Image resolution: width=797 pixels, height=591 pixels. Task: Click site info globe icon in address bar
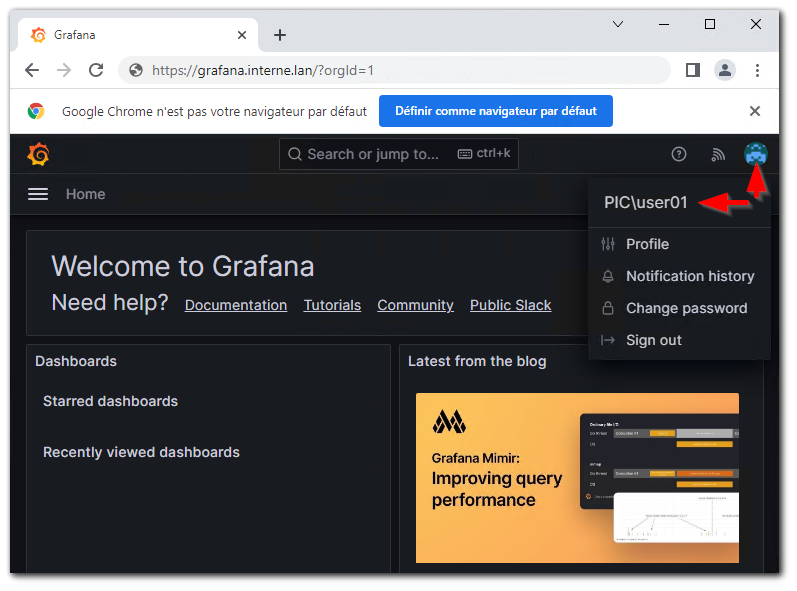(136, 70)
